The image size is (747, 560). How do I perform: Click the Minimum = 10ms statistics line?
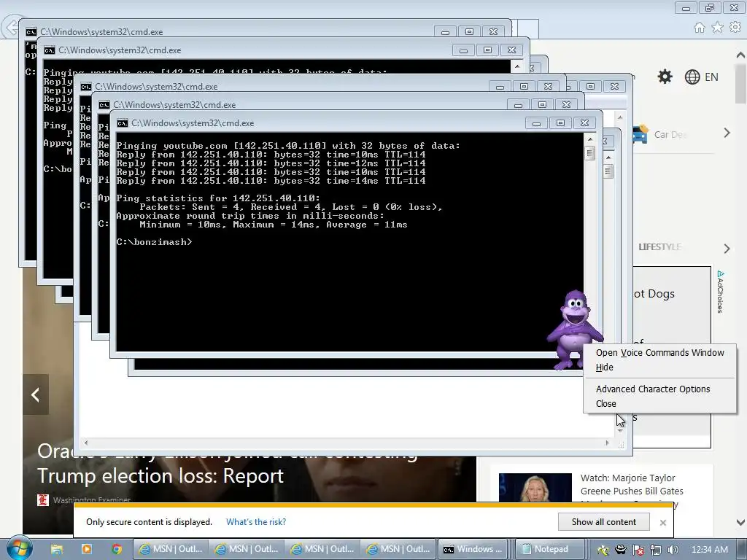pos(274,225)
